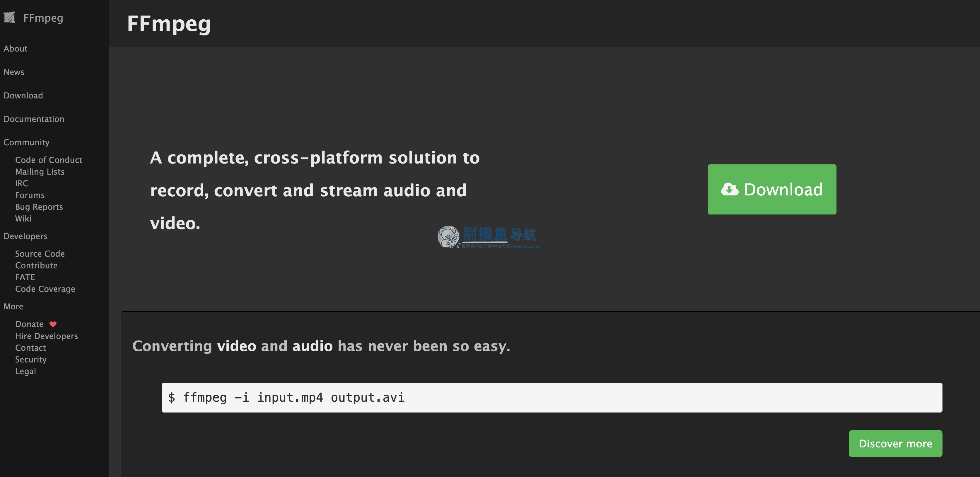Image resolution: width=980 pixels, height=477 pixels.
Task: Open the Security page link
Action: [31, 360]
